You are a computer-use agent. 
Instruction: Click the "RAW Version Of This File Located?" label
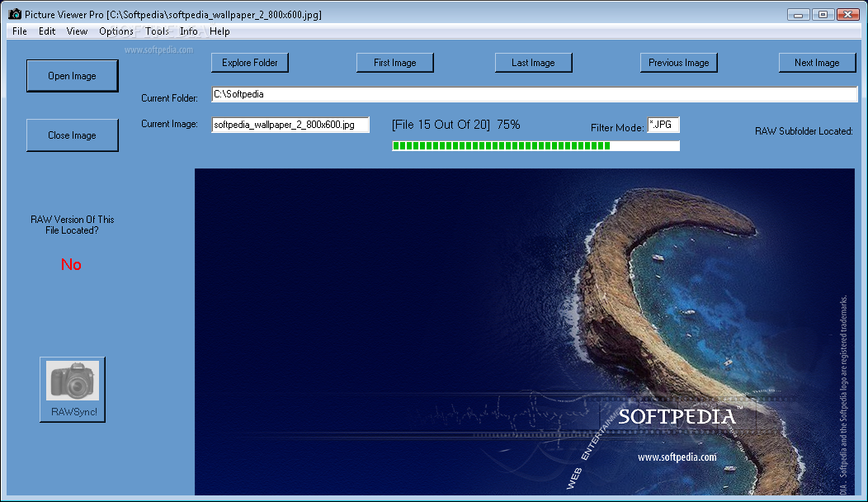(x=72, y=225)
